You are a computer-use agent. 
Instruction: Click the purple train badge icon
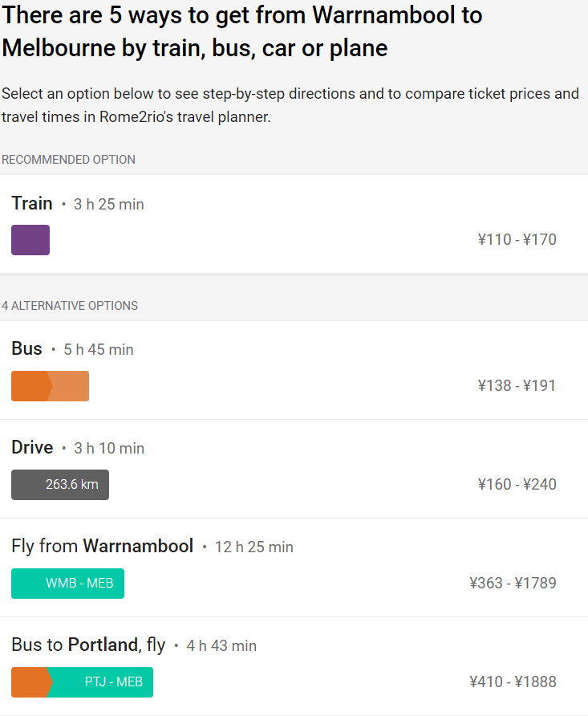click(30, 240)
